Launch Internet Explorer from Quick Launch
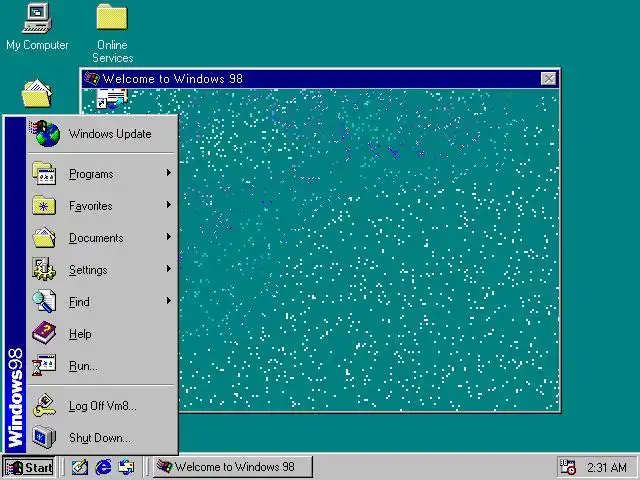The height and width of the screenshot is (480, 640). 103,467
